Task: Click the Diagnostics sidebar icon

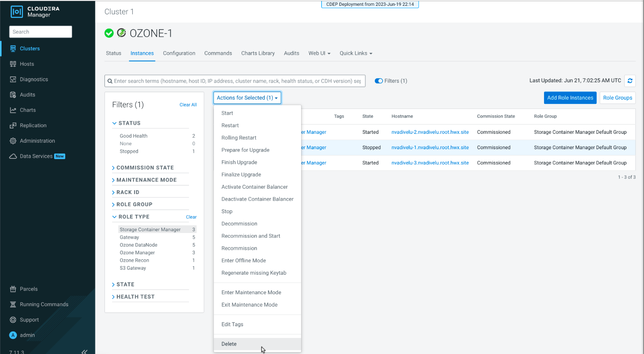Action: click(13, 79)
